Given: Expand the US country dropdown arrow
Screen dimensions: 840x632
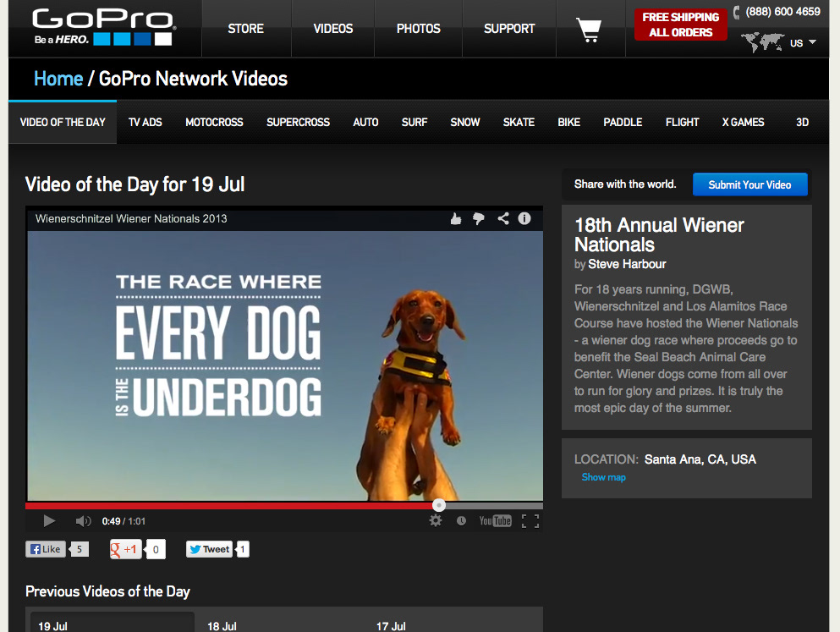Looking at the screenshot, I should click(813, 41).
